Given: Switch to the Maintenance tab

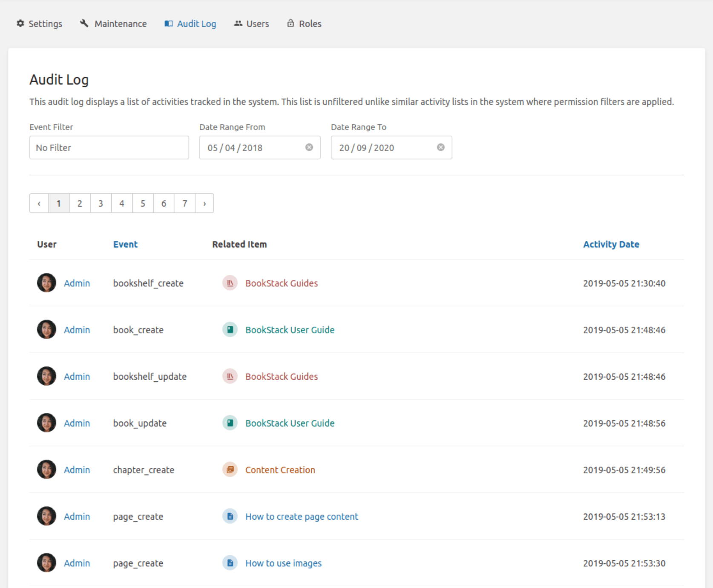Looking at the screenshot, I should [x=113, y=24].
